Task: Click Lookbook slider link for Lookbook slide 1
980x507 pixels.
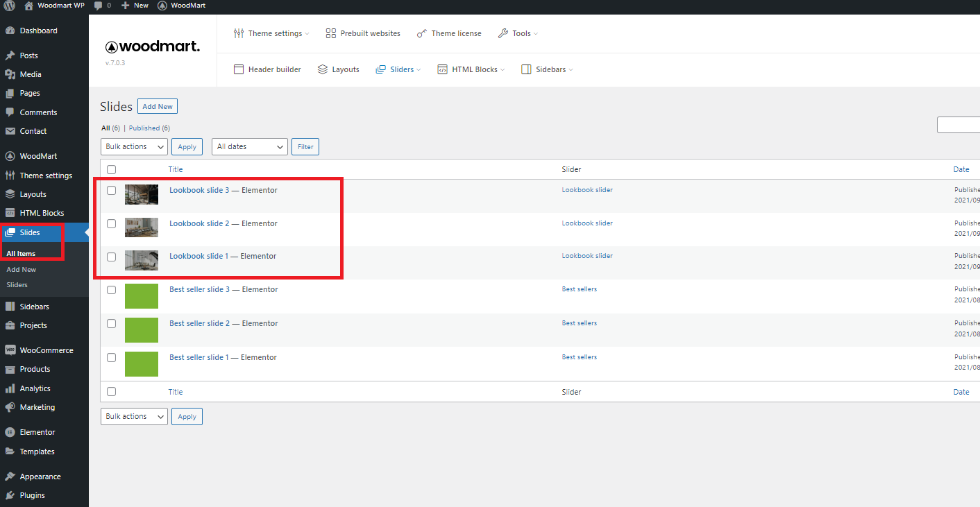Action: click(587, 256)
